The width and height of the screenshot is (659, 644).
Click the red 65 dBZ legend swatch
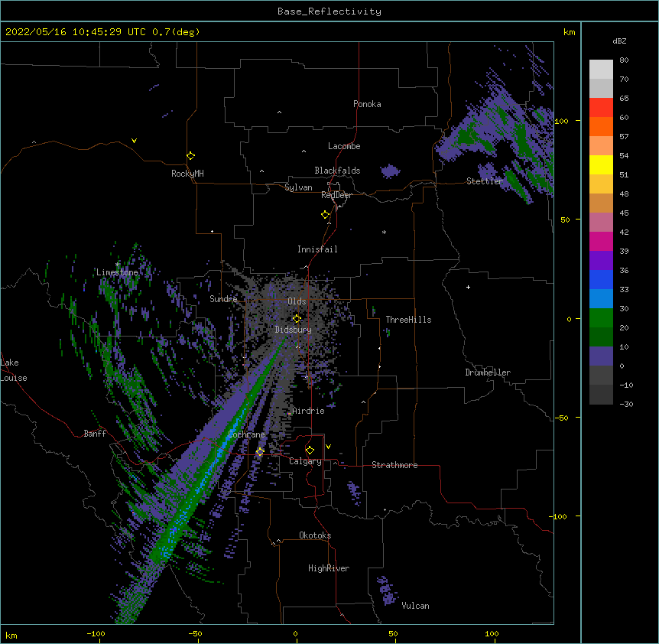coord(601,108)
